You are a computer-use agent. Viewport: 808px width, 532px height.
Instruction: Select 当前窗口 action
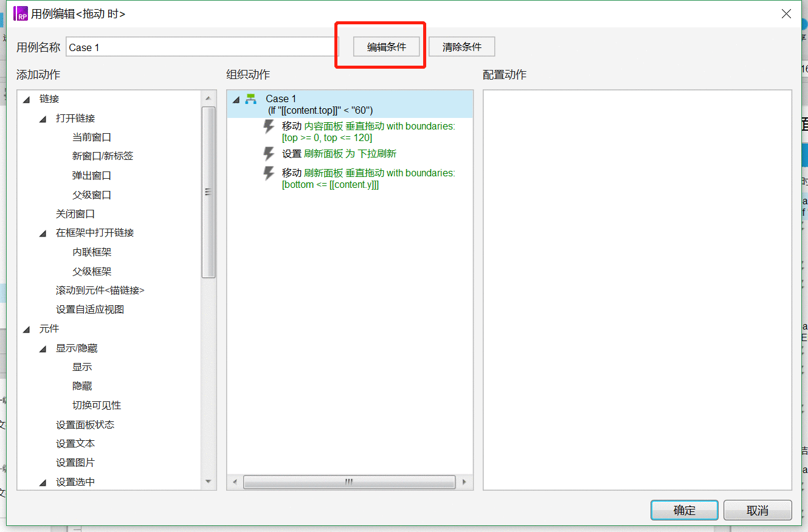92,137
